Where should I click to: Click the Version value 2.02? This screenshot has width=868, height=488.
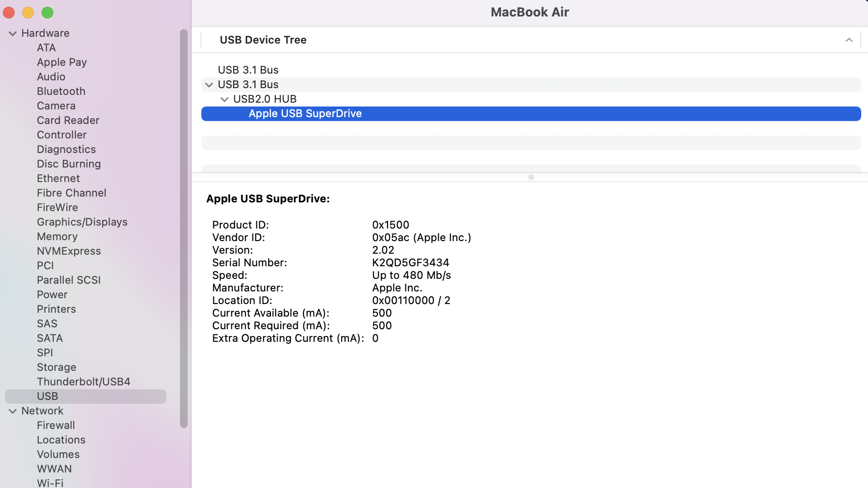(383, 250)
